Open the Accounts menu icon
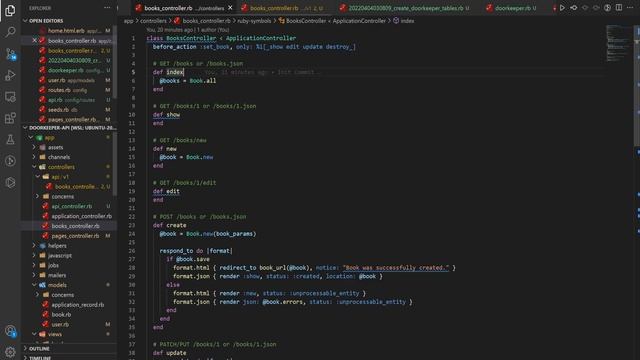 (10, 331)
